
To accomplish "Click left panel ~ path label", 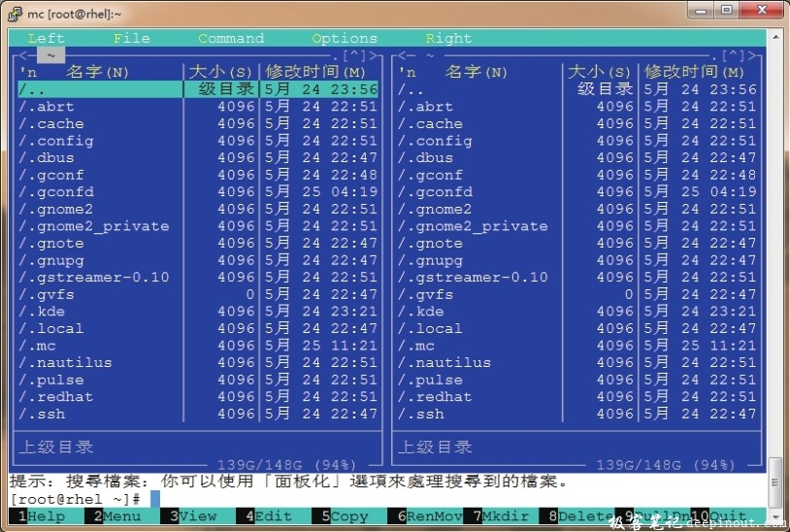I will [x=50, y=55].
